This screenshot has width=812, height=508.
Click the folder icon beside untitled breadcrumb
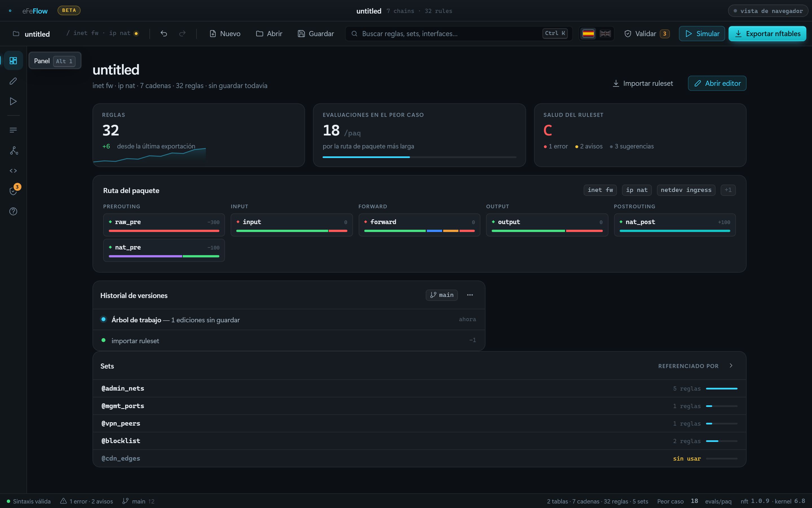pos(16,34)
